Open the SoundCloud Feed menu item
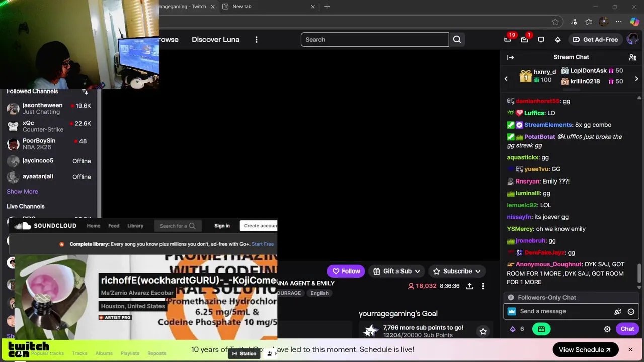644x362 pixels. pyautogui.click(x=114, y=226)
